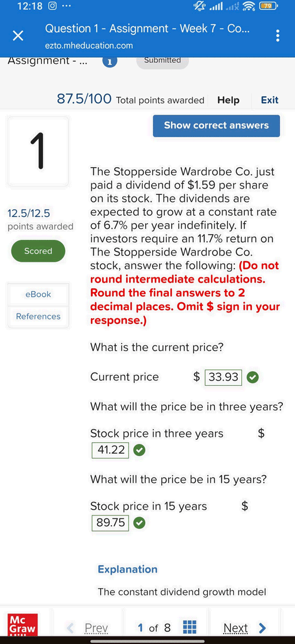This screenshot has width=295, height=644.
Task: Open the References resource
Action: [x=38, y=317]
